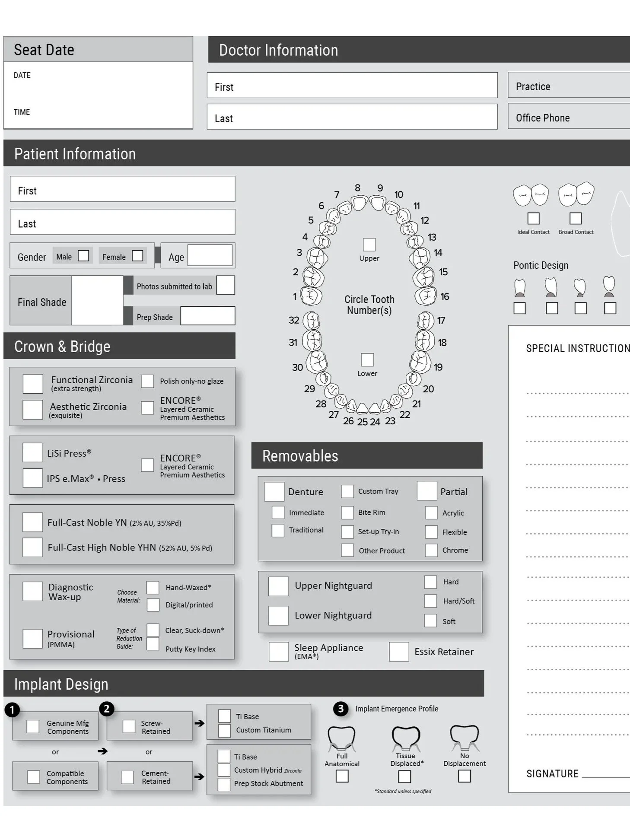This screenshot has height=840, width=630.
Task: Circle tooth number 32 on the chart
Action: pyautogui.click(x=311, y=321)
